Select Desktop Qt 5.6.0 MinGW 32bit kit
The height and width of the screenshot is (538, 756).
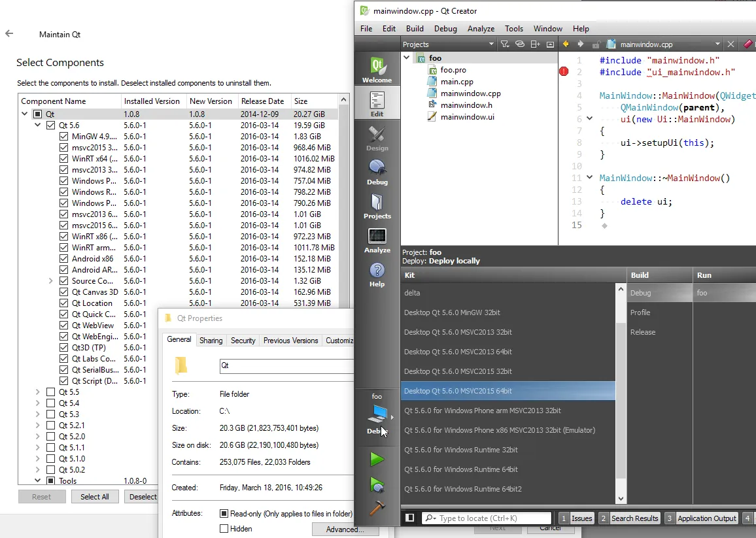pos(507,312)
